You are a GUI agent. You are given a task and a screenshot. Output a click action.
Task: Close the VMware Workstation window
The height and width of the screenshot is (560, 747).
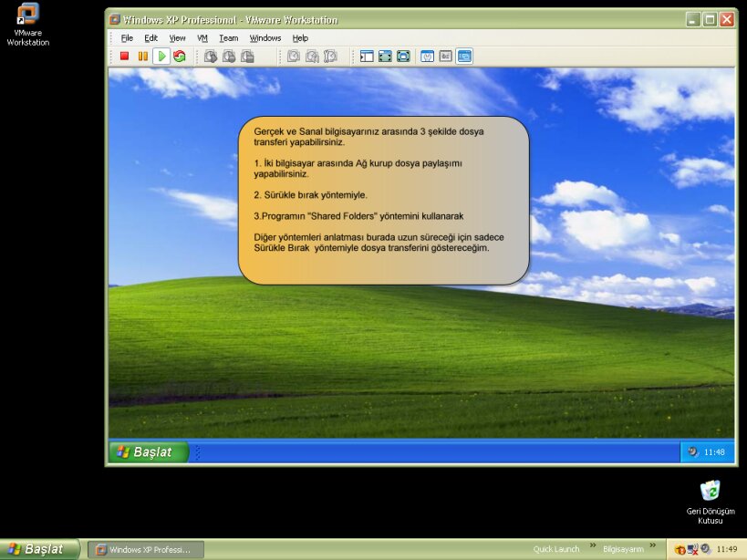[x=727, y=19]
